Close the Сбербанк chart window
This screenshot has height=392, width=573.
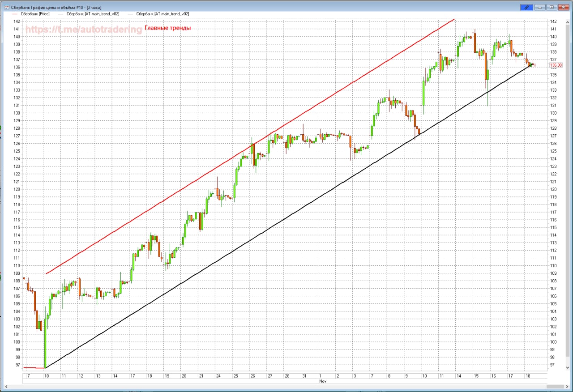tap(563, 7)
